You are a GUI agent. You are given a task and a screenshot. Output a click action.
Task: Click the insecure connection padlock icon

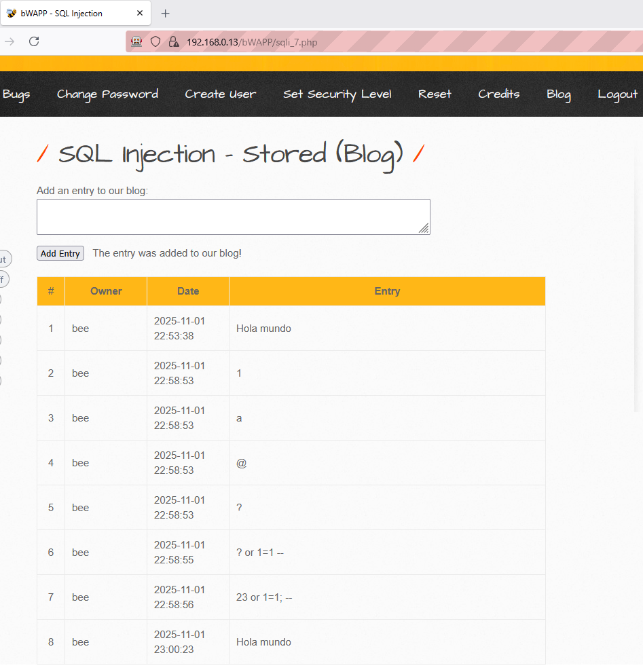click(173, 42)
